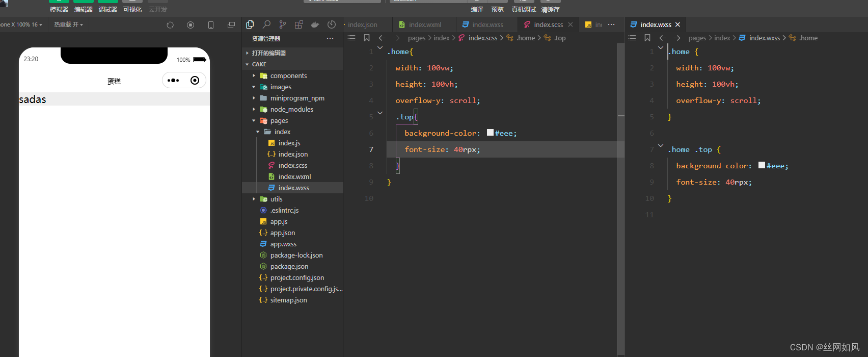This screenshot has height=357, width=868.
Task: Open the 热重载 hot reload dropdown
Action: 68,24
